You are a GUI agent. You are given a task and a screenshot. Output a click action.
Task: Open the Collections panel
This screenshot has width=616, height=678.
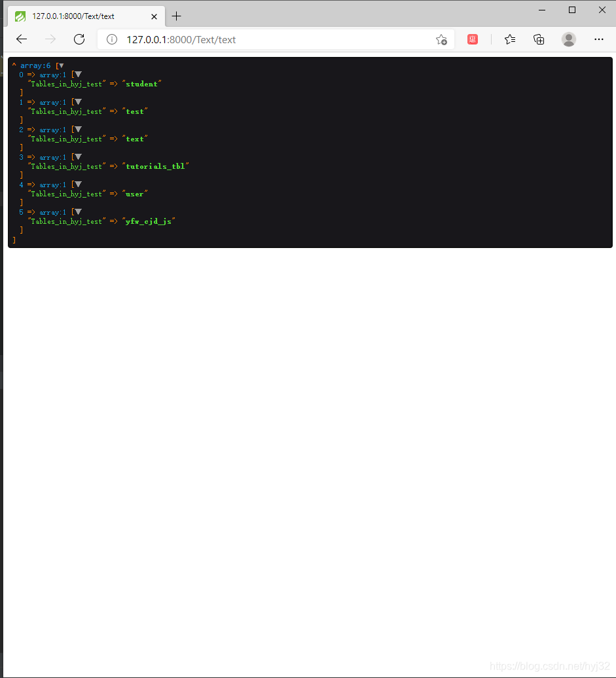[x=539, y=39]
